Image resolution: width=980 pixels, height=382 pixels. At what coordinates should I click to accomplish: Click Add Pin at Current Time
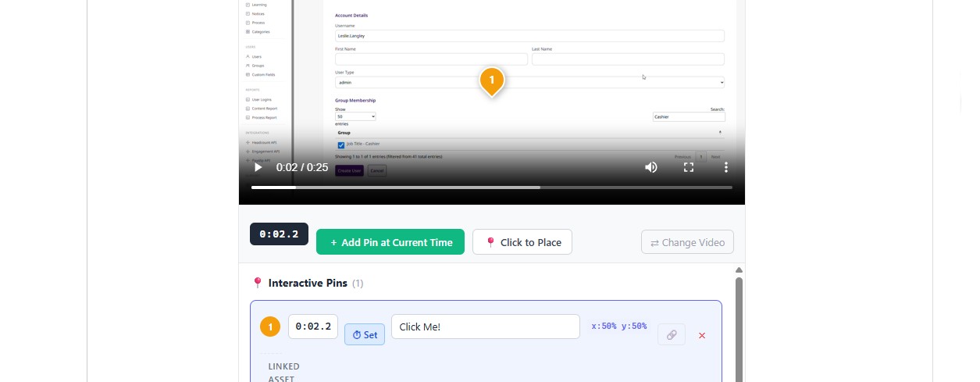tap(390, 242)
